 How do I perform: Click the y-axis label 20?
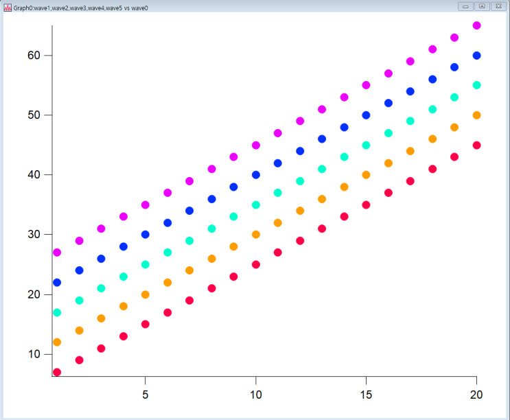(x=34, y=294)
